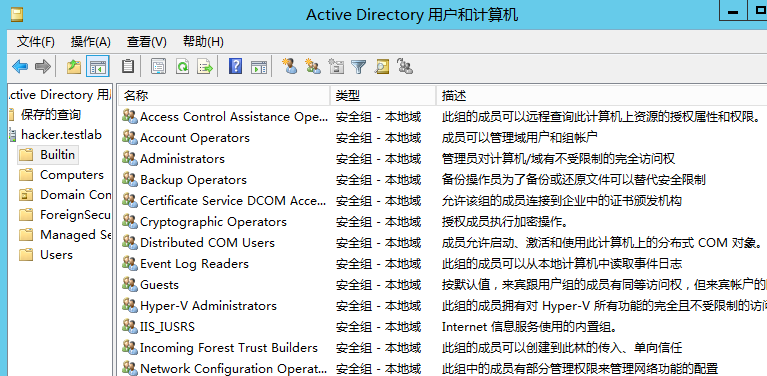Click the folder icon next to Computers
This screenshot has width=767, height=376.
(x=26, y=175)
